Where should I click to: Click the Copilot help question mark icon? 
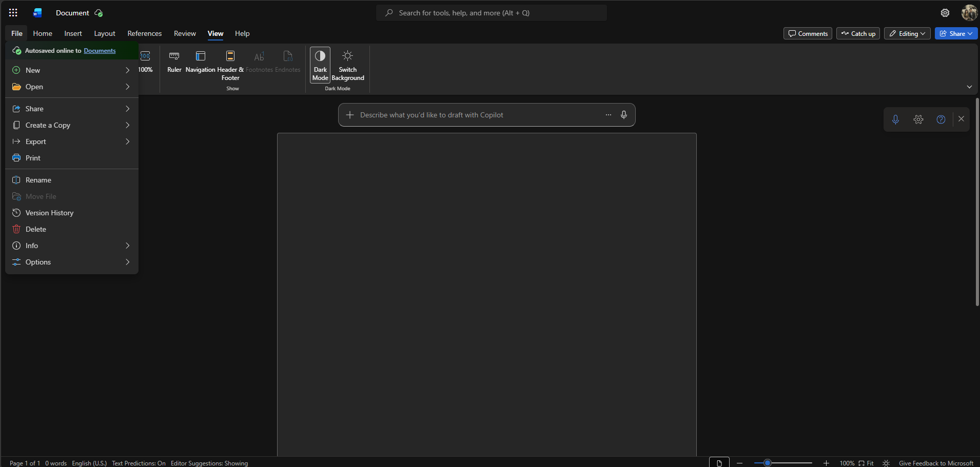point(940,119)
